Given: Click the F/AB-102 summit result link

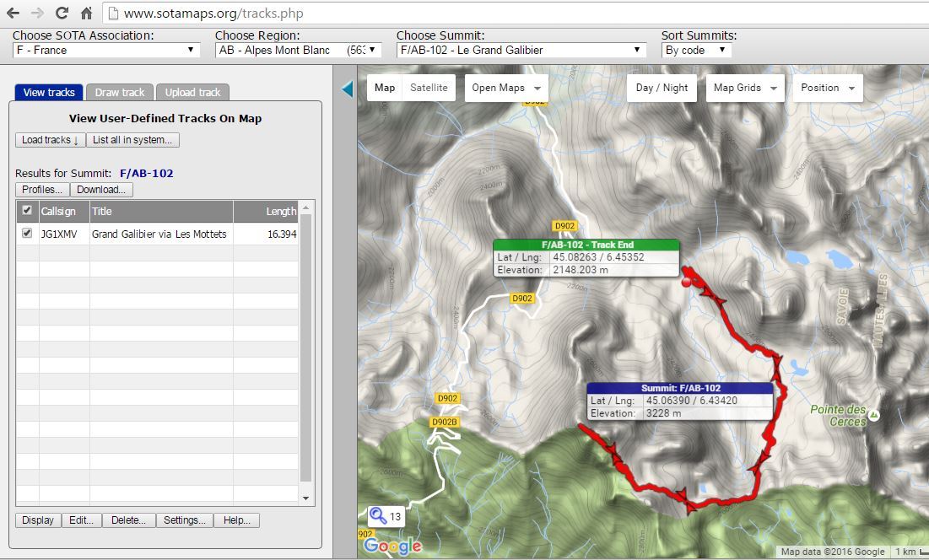Looking at the screenshot, I should pyautogui.click(x=146, y=174).
